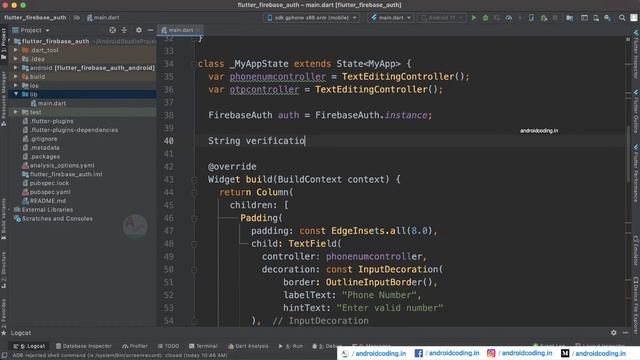Run the app with the green play icon
Viewport: 640px width, 360px height.
(x=473, y=18)
